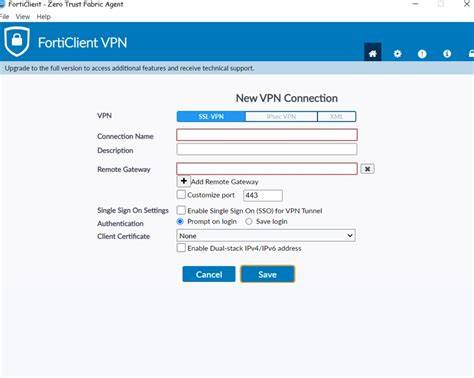Click the Save button
Screen dimensions: 474x378
coord(267,274)
